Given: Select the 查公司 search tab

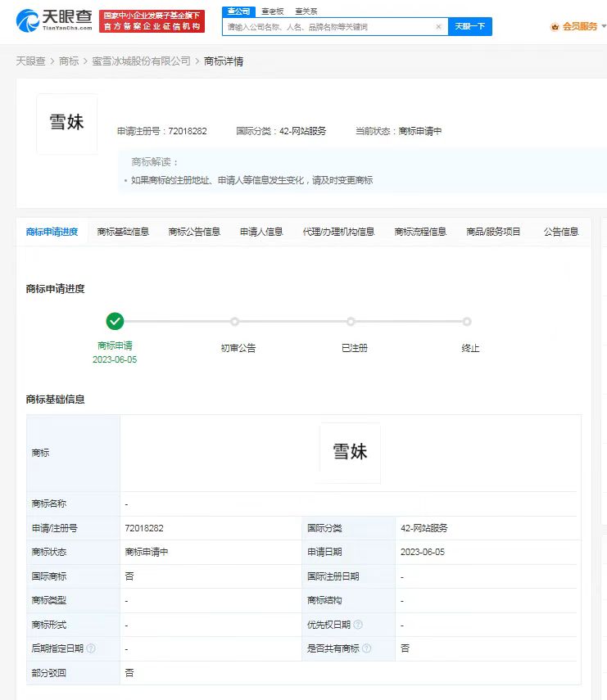Looking at the screenshot, I should click(x=238, y=11).
